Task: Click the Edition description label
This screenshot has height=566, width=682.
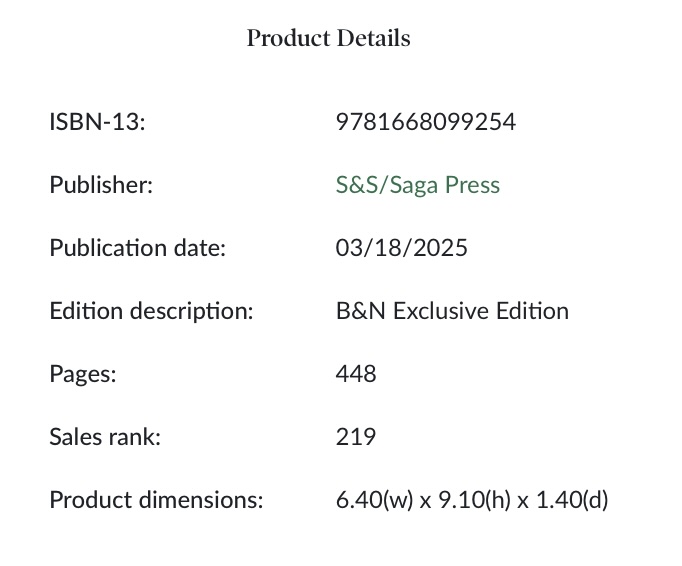Action: pyautogui.click(x=151, y=311)
